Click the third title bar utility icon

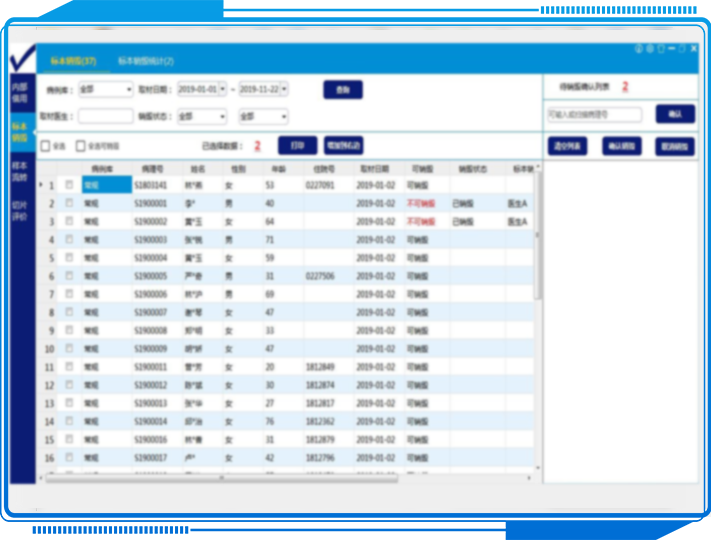[x=661, y=48]
